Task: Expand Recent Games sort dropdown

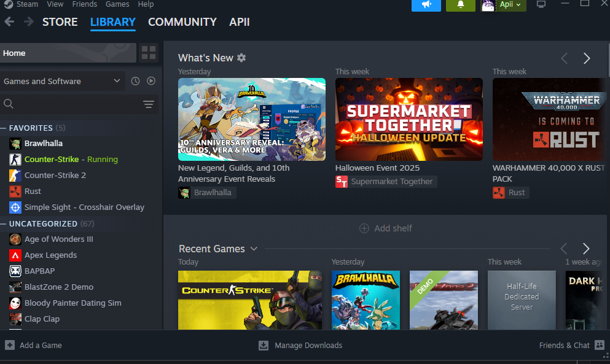Action: pos(254,249)
